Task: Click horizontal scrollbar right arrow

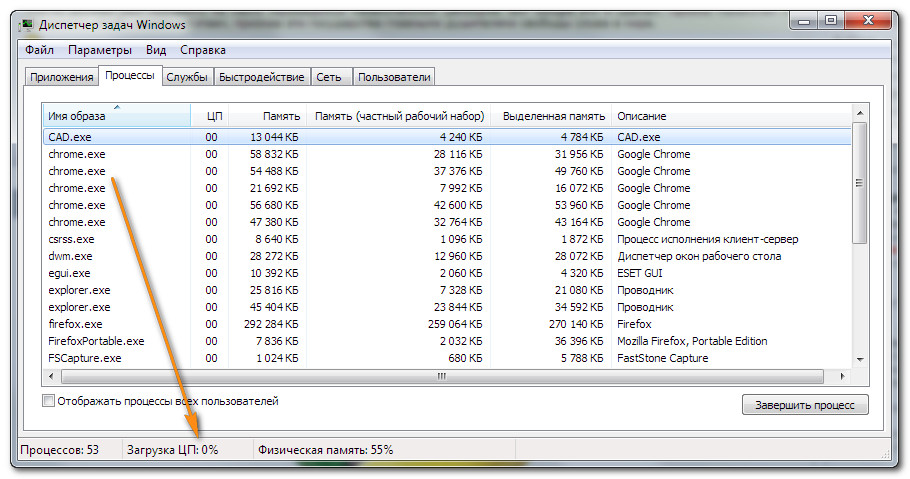Action: [843, 376]
